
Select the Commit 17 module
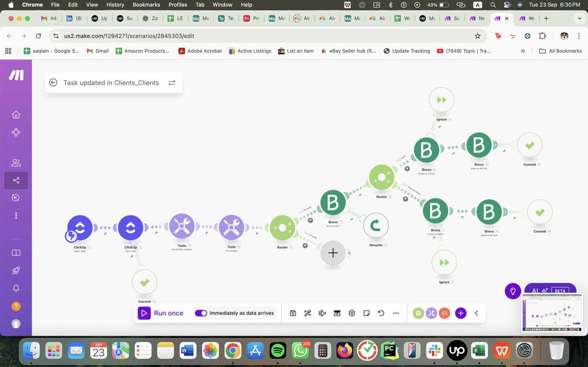pyautogui.click(x=530, y=145)
